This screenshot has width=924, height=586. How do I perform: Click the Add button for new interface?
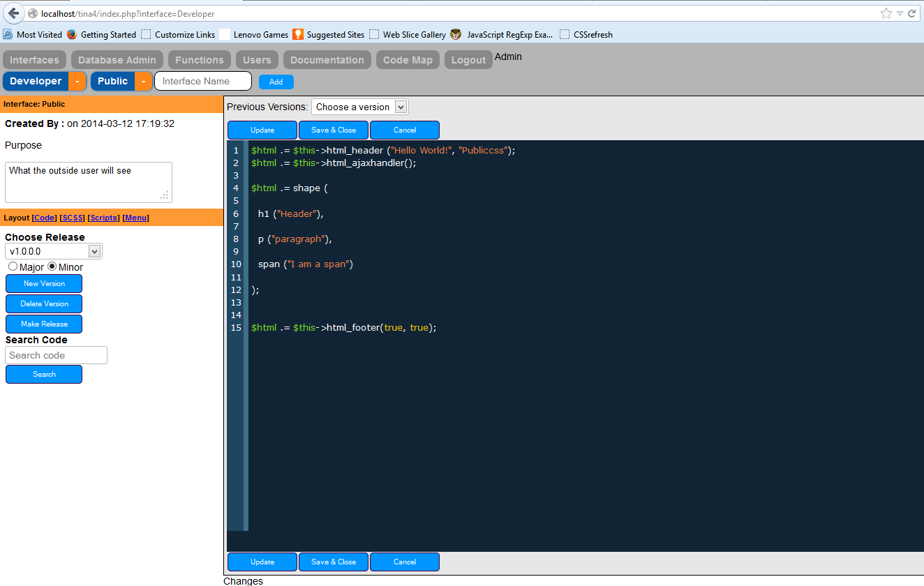pyautogui.click(x=276, y=82)
